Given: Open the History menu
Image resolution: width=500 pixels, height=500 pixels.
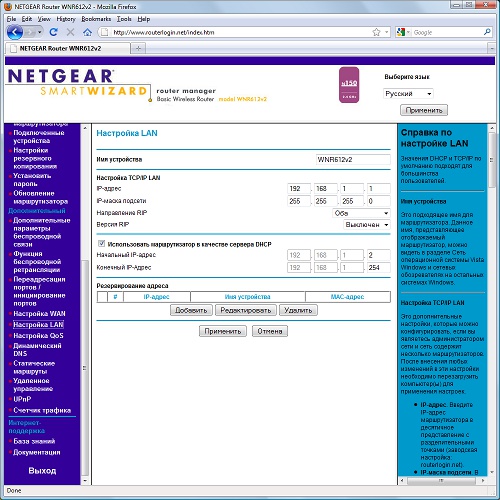Looking at the screenshot, I should pyautogui.click(x=66, y=19).
